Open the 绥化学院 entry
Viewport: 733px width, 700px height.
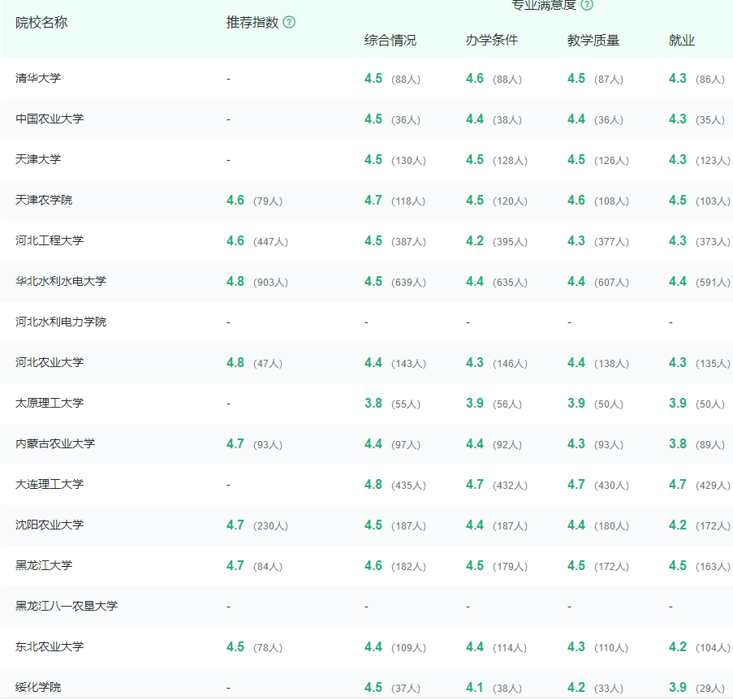(38, 688)
